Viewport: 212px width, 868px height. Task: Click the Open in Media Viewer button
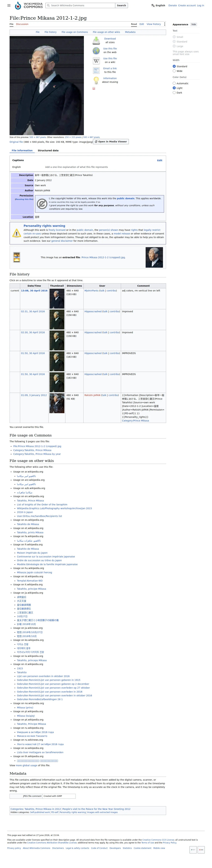(111, 142)
